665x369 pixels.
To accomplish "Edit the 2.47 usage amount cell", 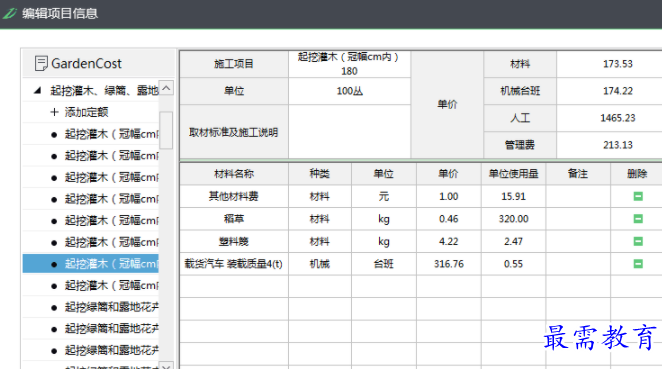I will [x=513, y=241].
